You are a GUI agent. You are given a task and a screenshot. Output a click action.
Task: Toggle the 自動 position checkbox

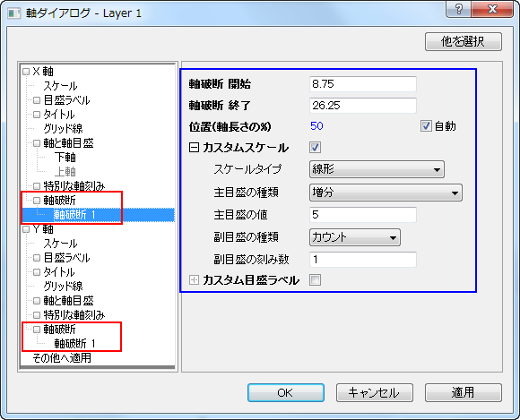[x=426, y=126]
